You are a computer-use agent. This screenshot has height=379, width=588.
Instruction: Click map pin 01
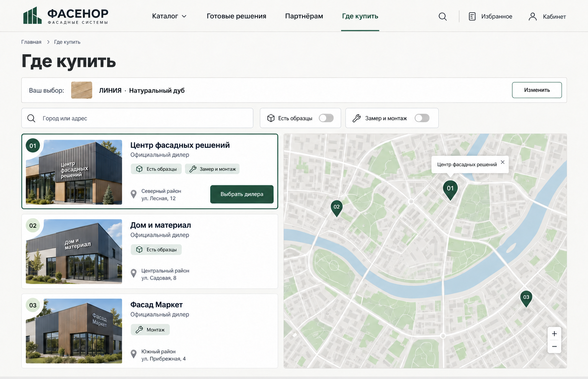450,190
